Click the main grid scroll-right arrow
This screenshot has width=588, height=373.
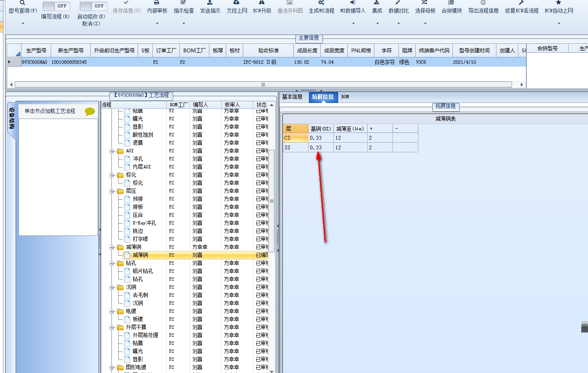click(522, 84)
